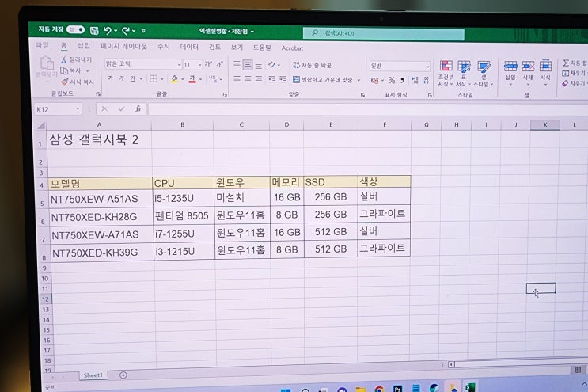
Task: Select the Sheet1 tab
Action: 93,375
